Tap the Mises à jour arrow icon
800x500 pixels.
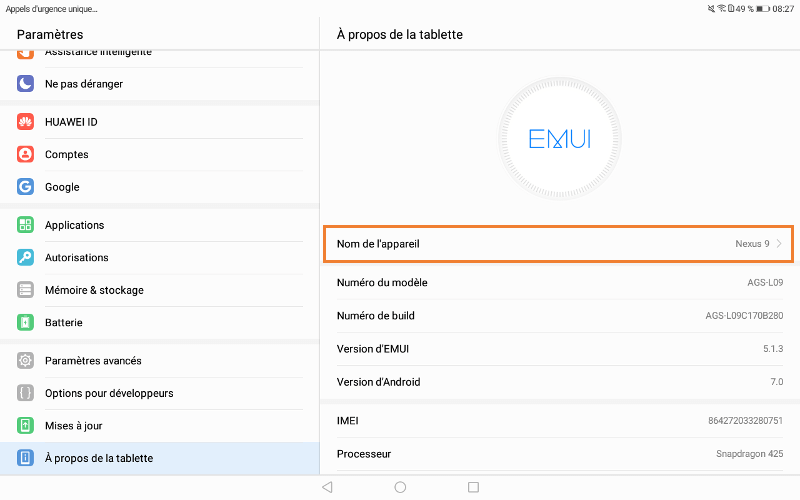(x=25, y=426)
